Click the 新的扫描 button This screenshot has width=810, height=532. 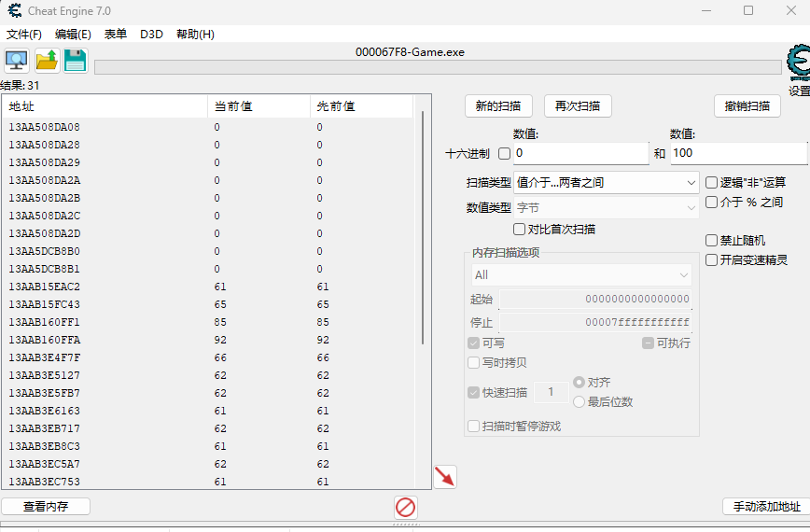pos(498,106)
